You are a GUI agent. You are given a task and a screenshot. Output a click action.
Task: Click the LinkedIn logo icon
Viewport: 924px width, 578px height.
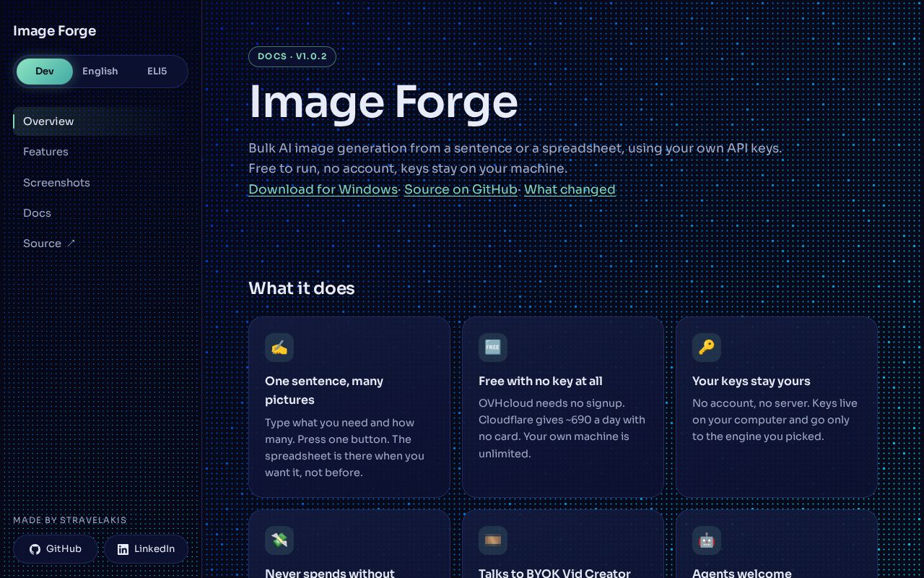(123, 549)
